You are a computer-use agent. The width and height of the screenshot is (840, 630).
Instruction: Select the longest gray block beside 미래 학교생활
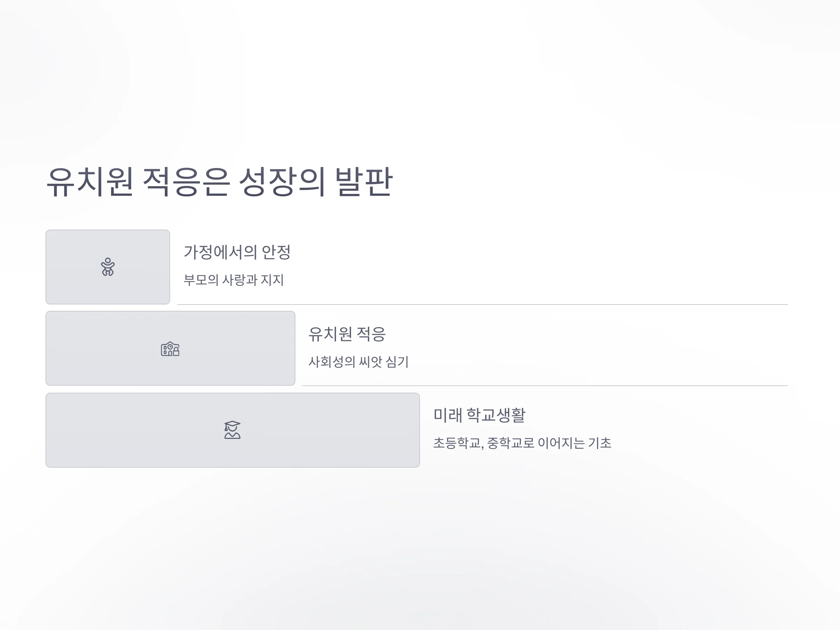pos(233,430)
